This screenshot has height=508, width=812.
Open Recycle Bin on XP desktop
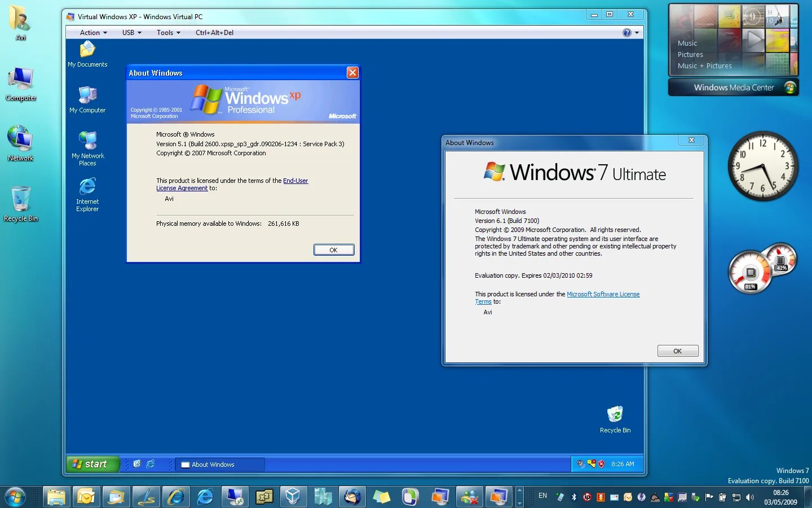615,419
